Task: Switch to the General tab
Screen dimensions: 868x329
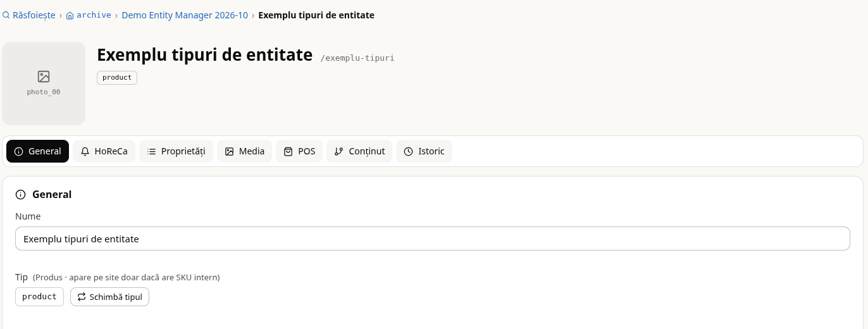Action: (38, 151)
